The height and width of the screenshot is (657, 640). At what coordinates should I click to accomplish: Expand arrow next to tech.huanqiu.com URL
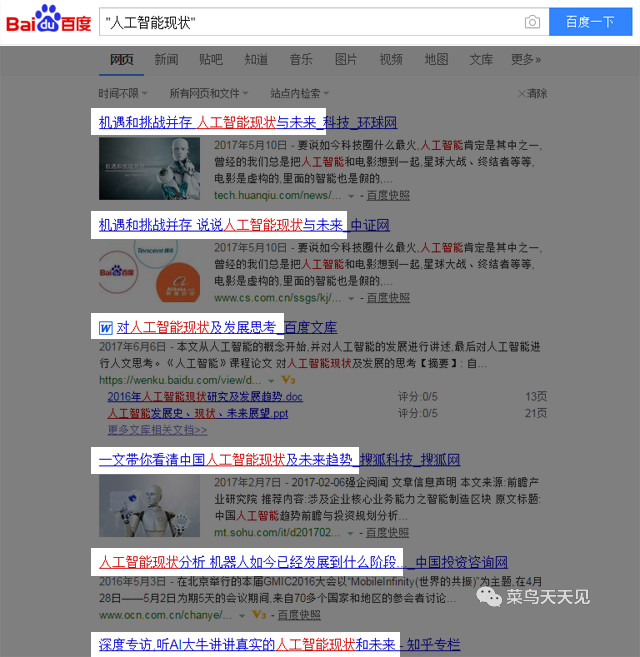351,196
